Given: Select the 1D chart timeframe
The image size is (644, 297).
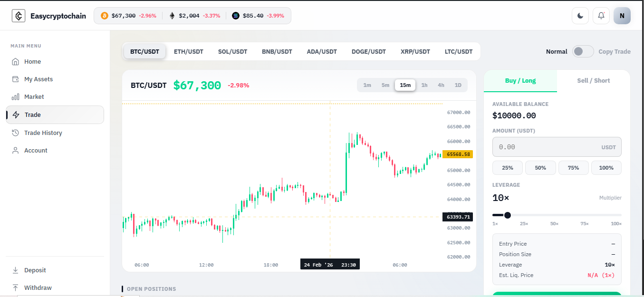Looking at the screenshot, I should [458, 85].
